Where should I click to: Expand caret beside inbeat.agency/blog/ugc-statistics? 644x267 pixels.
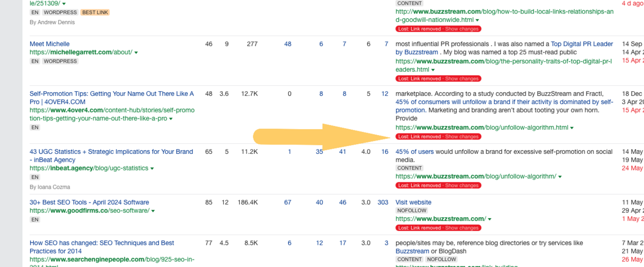coord(152,168)
